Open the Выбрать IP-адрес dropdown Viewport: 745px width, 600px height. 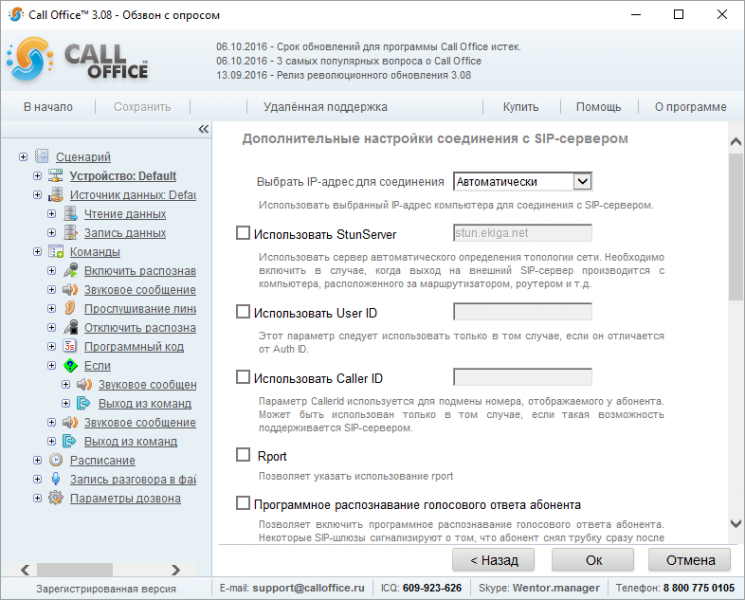582,181
